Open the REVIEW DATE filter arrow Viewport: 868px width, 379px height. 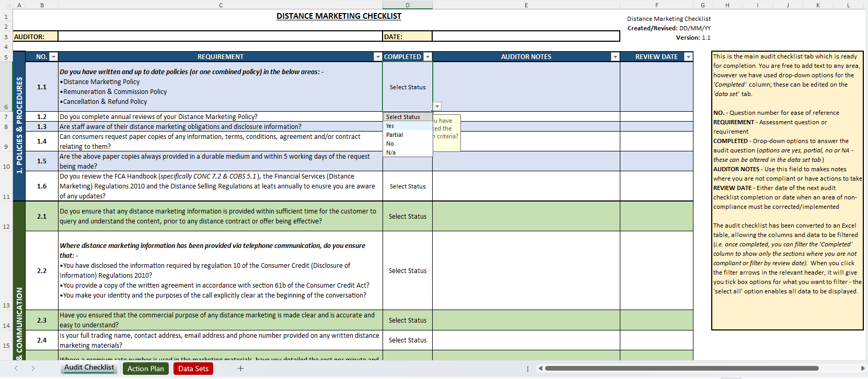(x=688, y=57)
